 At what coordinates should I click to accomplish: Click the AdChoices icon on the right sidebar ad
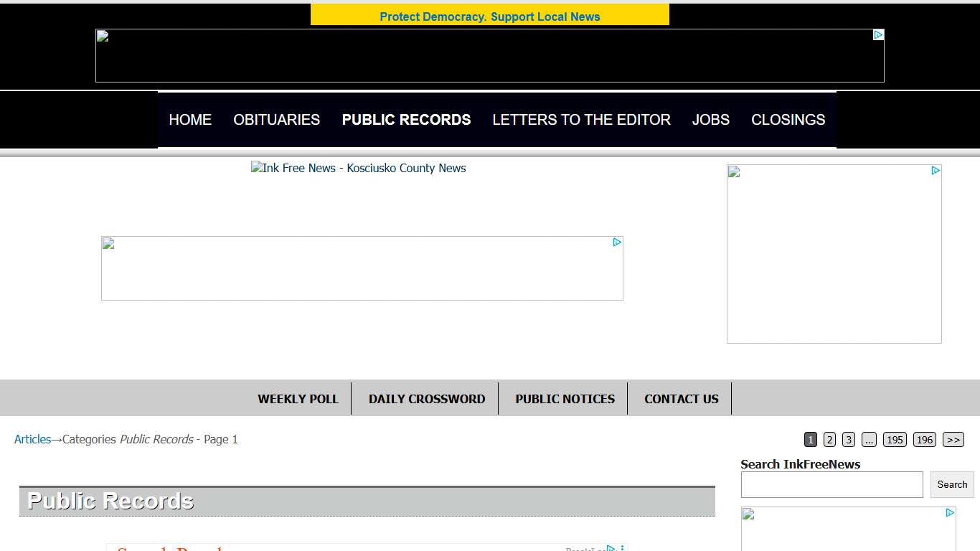pos(936,171)
